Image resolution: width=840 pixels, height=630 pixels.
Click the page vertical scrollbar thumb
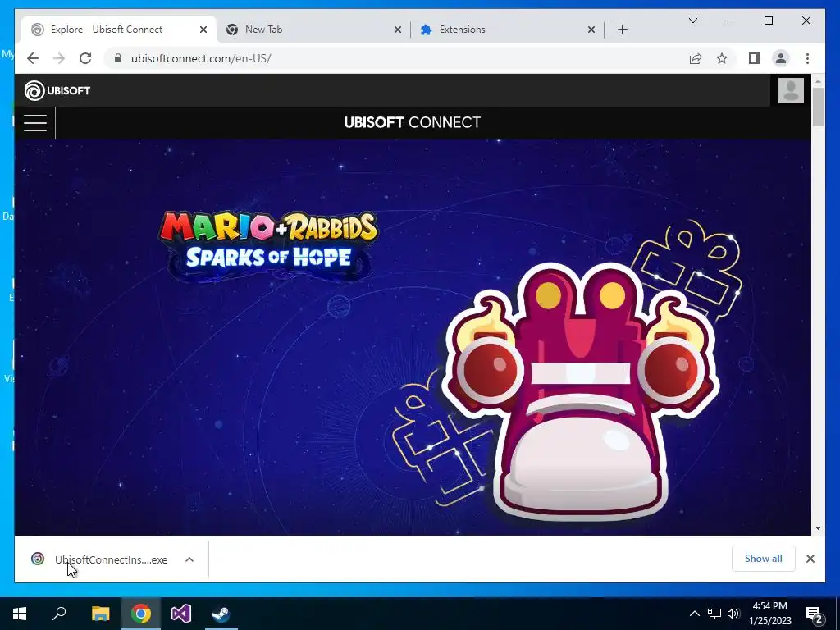[818, 107]
